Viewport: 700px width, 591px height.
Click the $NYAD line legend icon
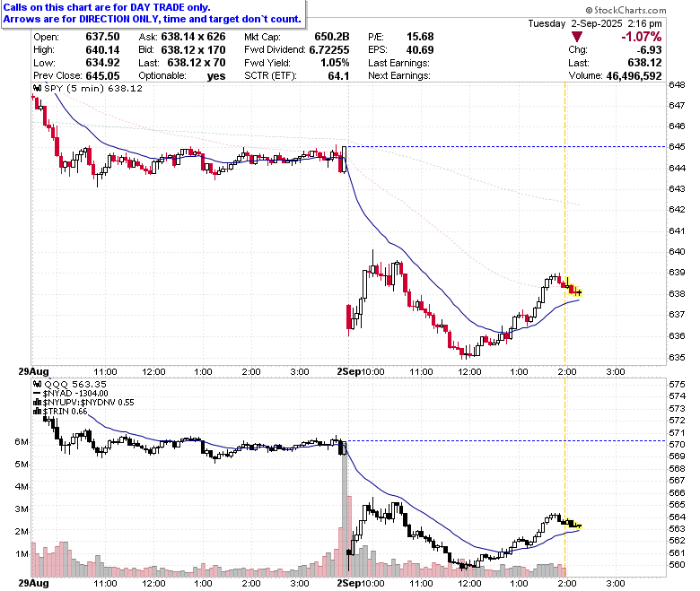point(38,393)
